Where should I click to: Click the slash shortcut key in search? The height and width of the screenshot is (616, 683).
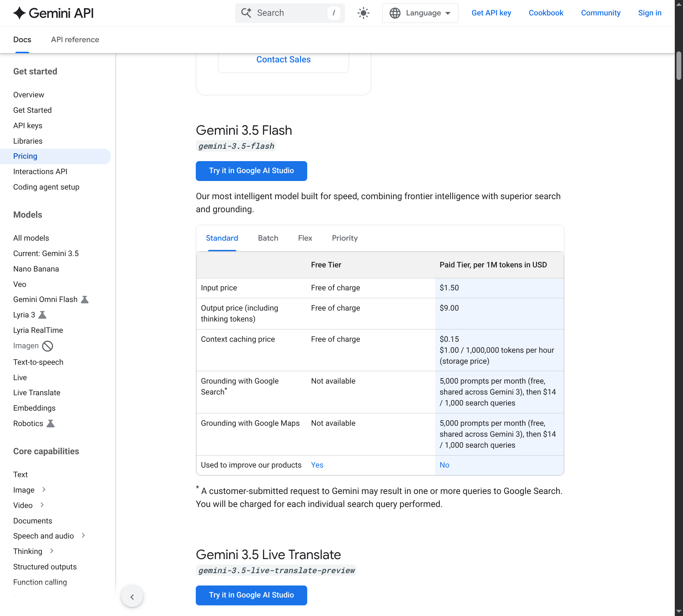pyautogui.click(x=334, y=13)
